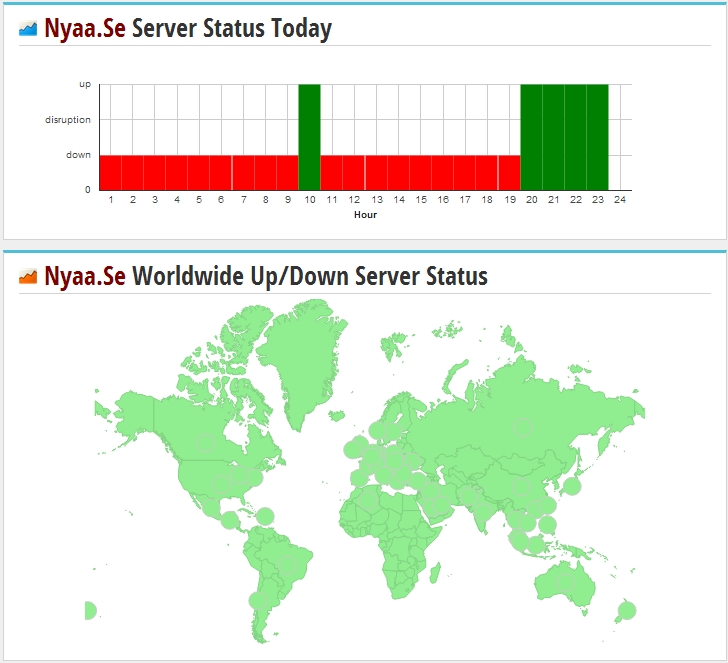Image resolution: width=728 pixels, height=663 pixels.
Task: Click the map marker over Argentina
Action: pos(258,600)
